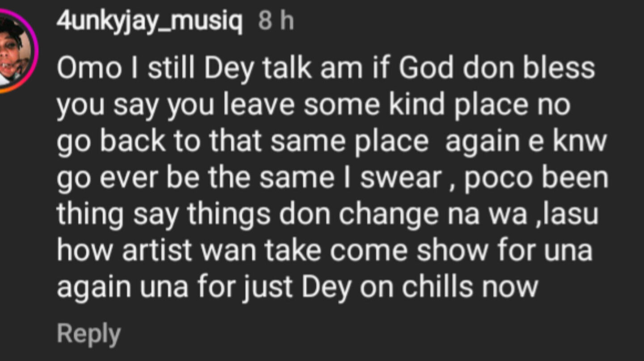The width and height of the screenshot is (644, 361).
Task: Click the line starting "go back to that"
Action: tap(331, 142)
